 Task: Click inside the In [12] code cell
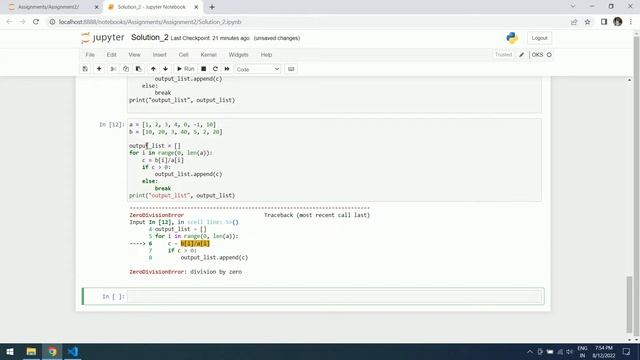[334, 160]
